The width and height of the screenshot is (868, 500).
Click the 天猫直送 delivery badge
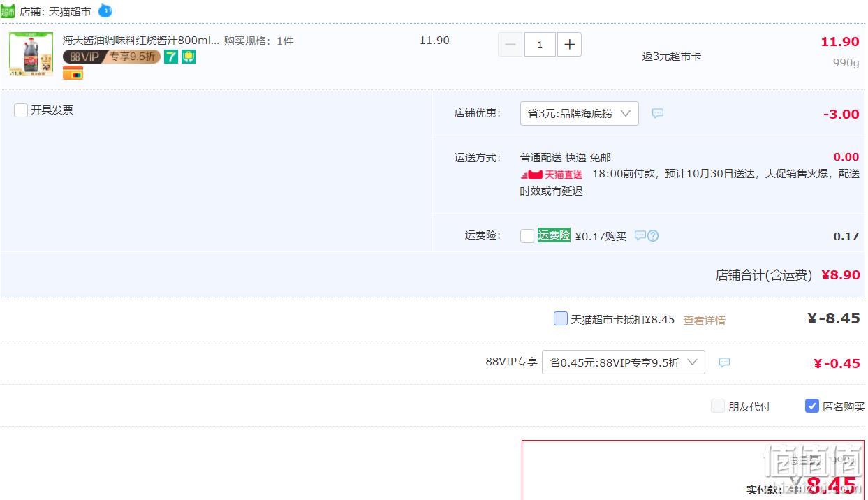tap(552, 175)
